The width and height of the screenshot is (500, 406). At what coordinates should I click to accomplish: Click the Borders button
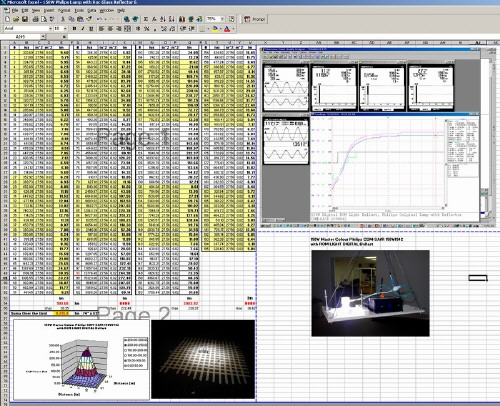click(x=202, y=29)
